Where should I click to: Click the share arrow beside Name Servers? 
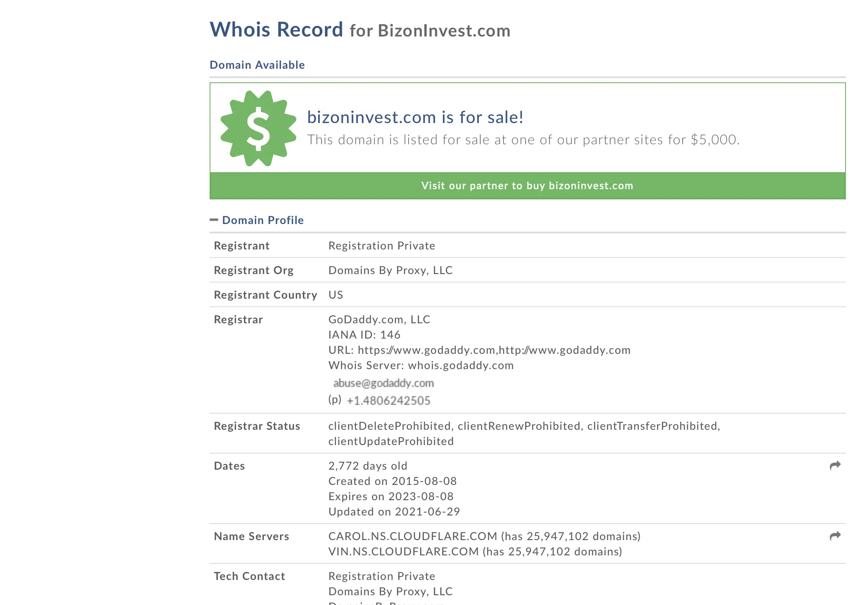(x=835, y=536)
